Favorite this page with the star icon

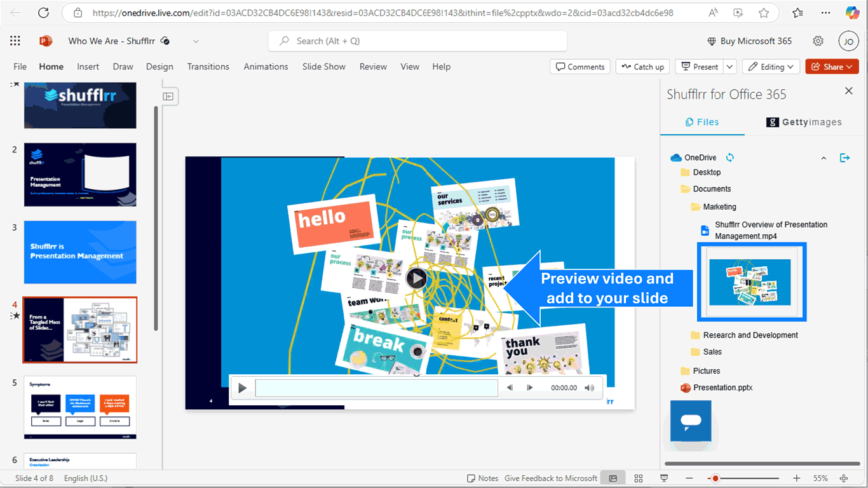click(764, 13)
